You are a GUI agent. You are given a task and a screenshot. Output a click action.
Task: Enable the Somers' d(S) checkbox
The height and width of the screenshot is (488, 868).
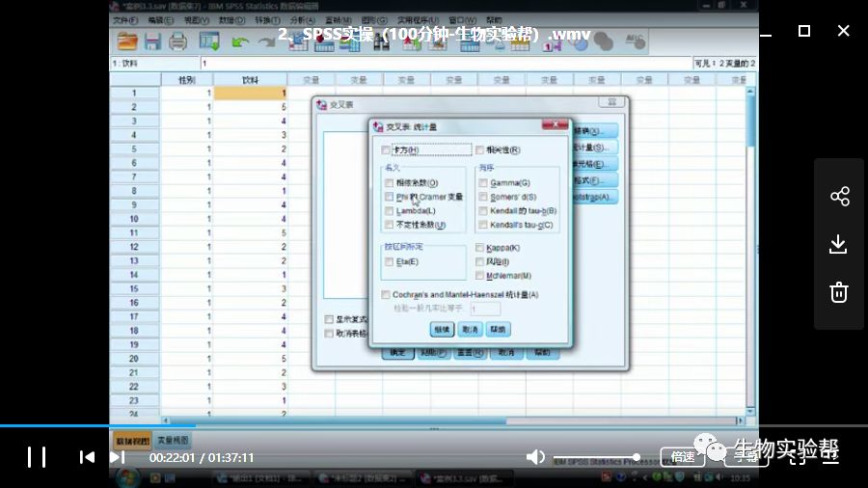tap(483, 197)
